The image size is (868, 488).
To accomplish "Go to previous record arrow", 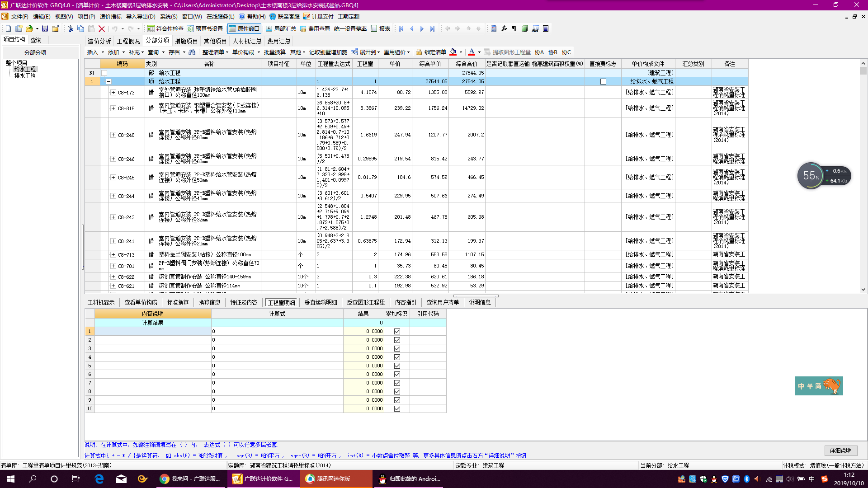I will click(x=411, y=28).
